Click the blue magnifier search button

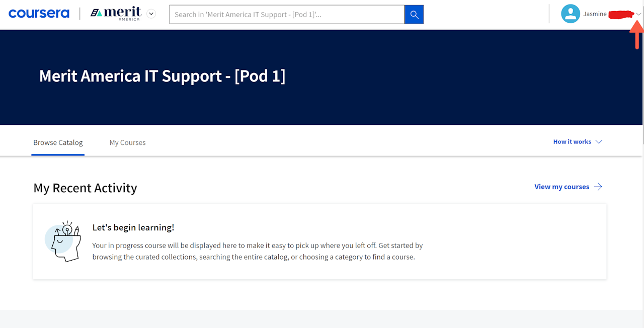(x=414, y=15)
